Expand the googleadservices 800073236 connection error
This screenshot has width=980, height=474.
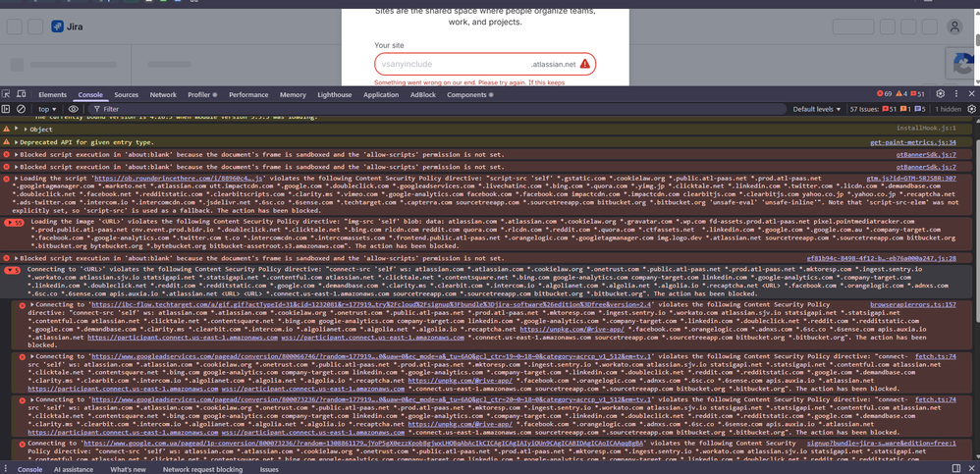pyautogui.click(x=31, y=399)
